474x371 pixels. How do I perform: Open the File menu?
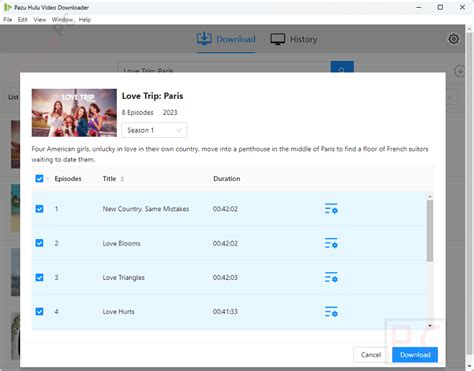[8, 20]
